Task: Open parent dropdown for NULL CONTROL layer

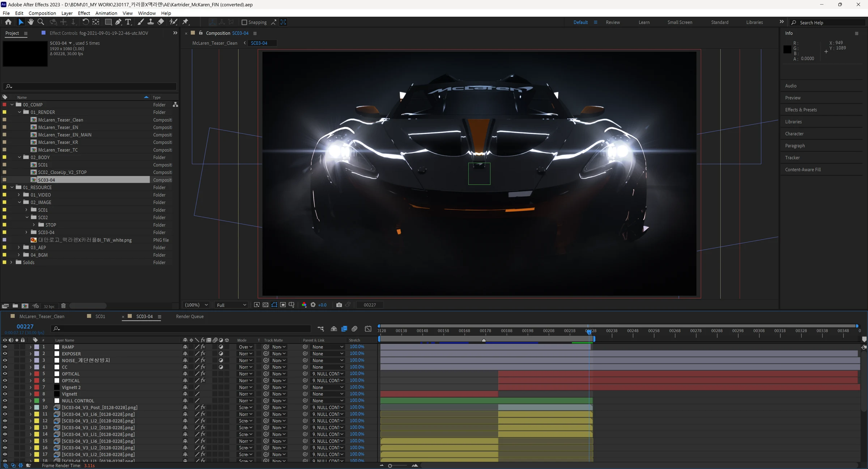Action: (x=327, y=401)
